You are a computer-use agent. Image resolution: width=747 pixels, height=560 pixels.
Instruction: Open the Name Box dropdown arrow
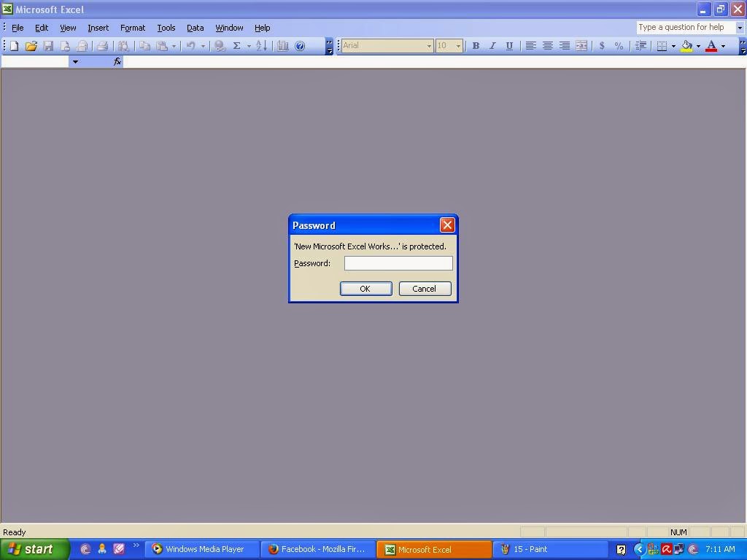tap(75, 62)
